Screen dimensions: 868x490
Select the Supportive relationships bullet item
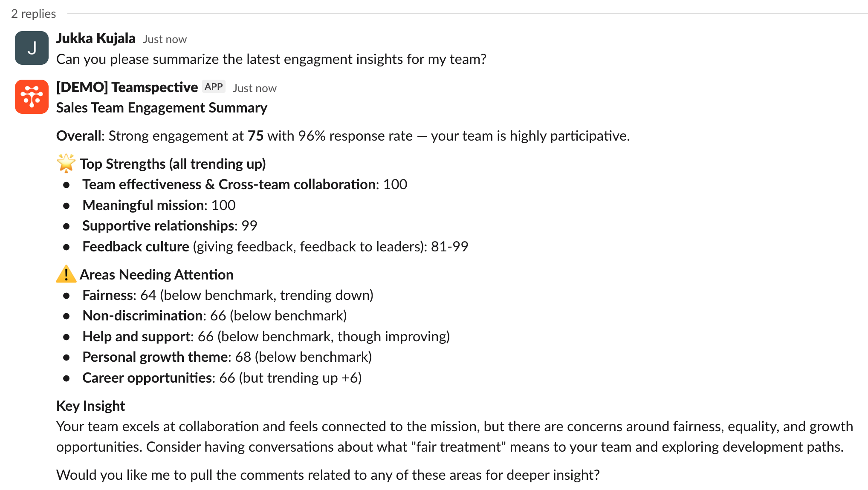(170, 226)
